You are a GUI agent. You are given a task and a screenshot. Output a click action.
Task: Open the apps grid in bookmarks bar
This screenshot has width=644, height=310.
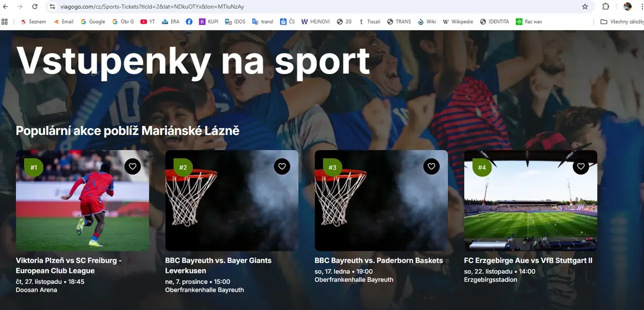pos(5,21)
